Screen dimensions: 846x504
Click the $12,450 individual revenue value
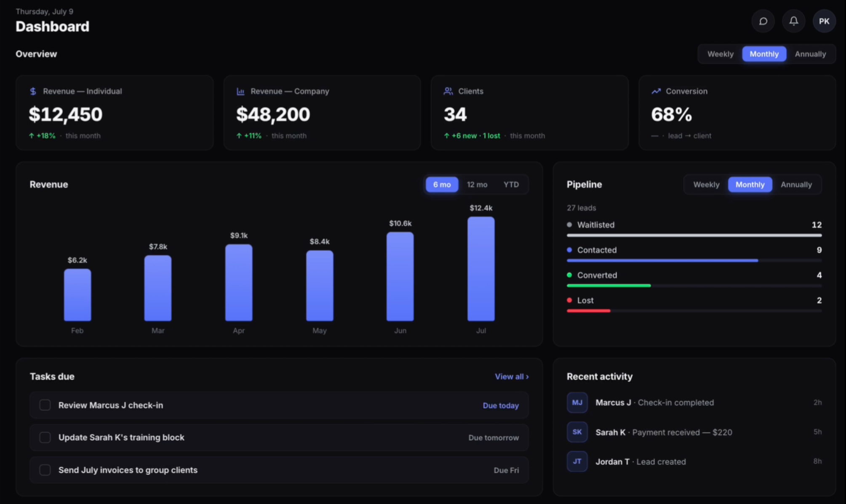[x=65, y=115]
